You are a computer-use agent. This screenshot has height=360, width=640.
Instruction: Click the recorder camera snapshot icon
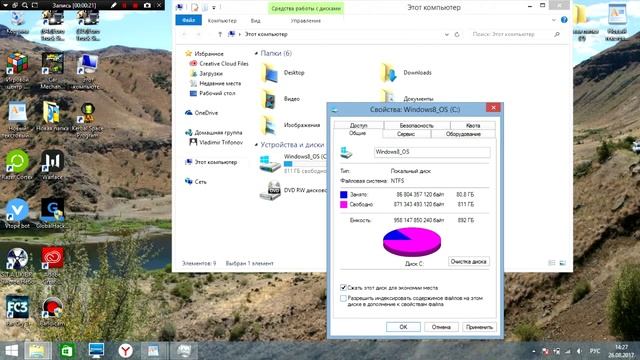(x=147, y=5)
